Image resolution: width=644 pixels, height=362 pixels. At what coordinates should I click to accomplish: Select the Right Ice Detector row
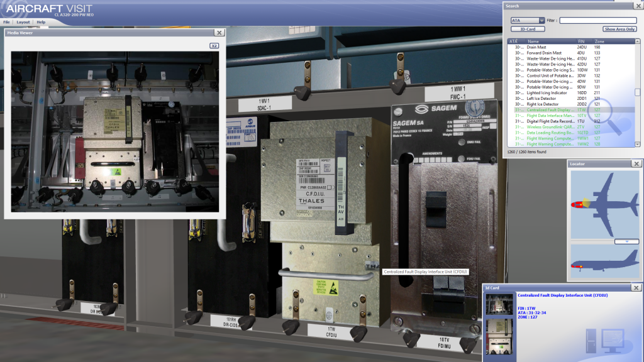[x=571, y=104]
